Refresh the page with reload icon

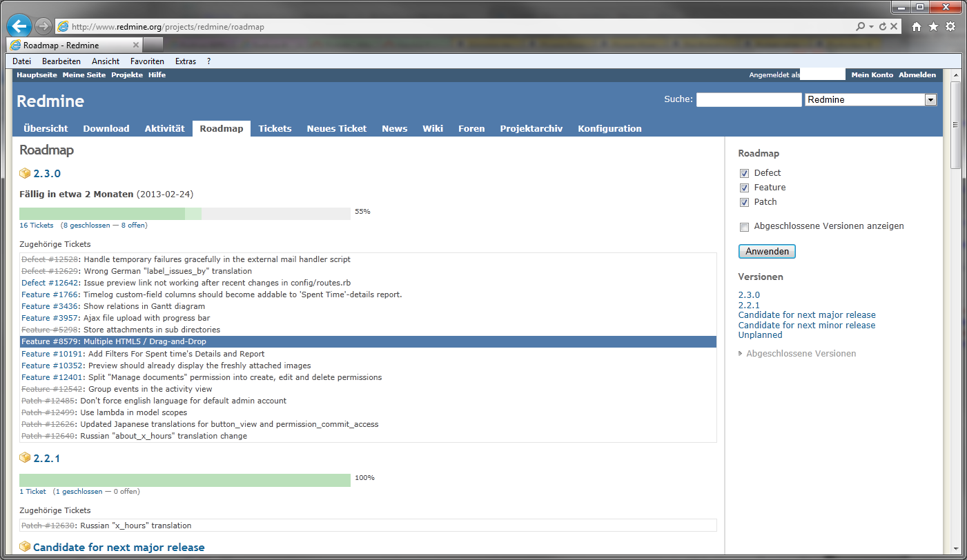pyautogui.click(x=882, y=26)
